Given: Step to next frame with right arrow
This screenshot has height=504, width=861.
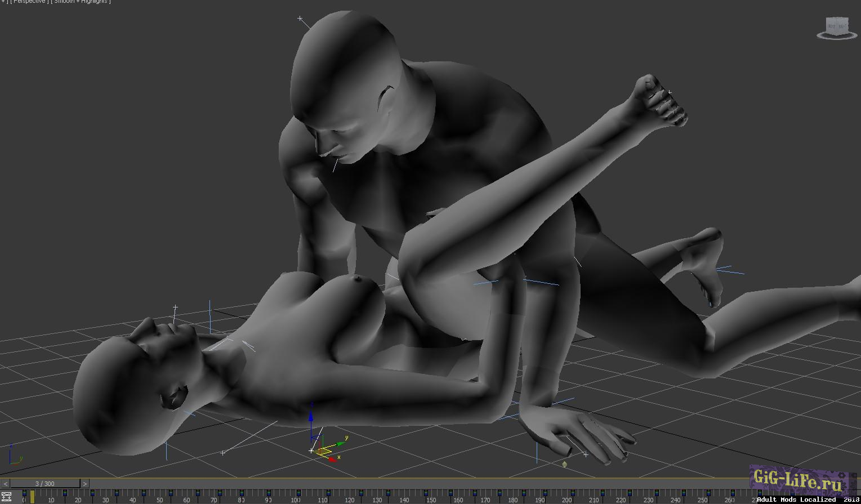Looking at the screenshot, I should coord(84,484).
